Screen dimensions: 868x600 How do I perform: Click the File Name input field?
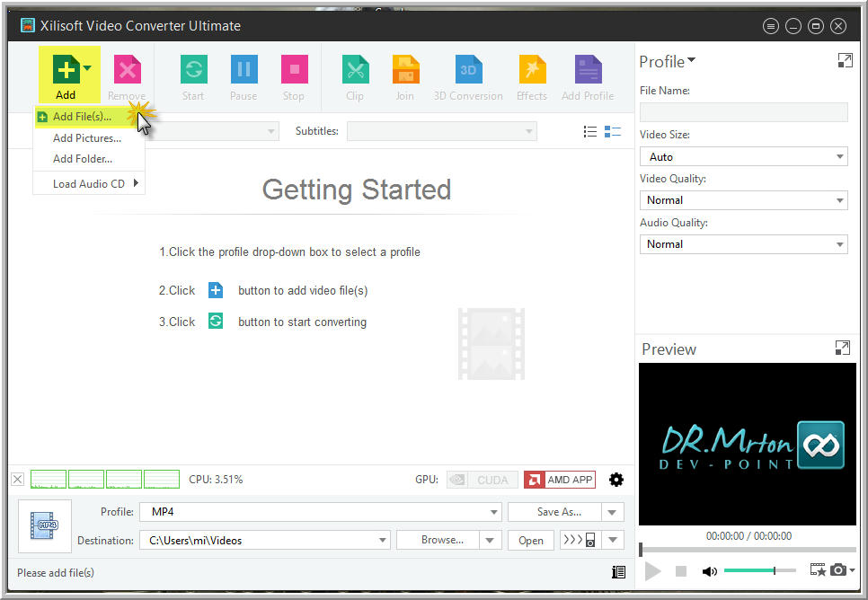(x=743, y=111)
